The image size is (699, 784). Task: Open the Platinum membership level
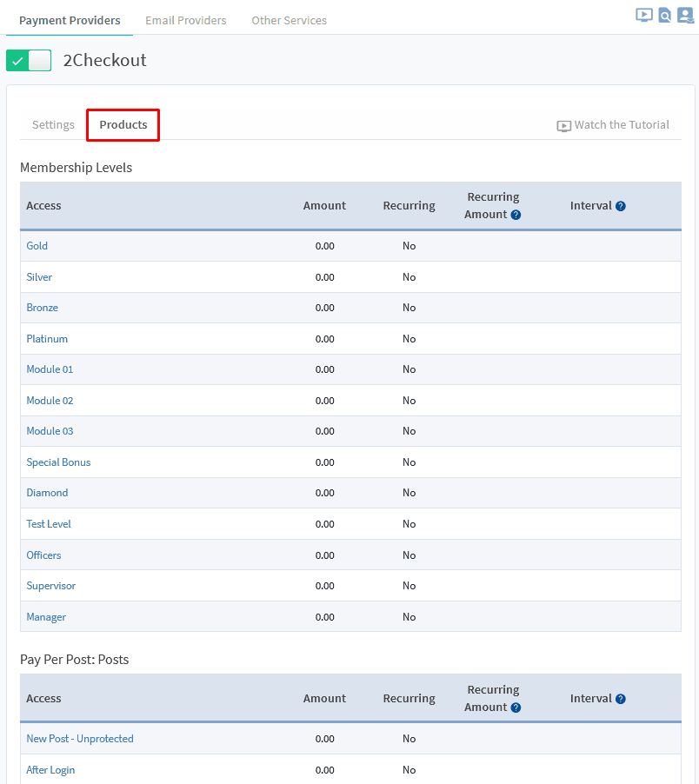click(47, 339)
